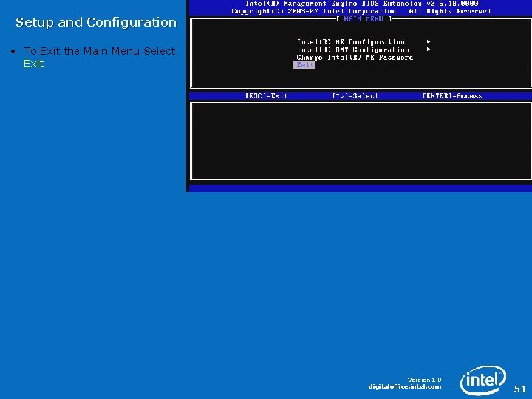Expand arrow beside Intel(R) ME Configuration

429,41
